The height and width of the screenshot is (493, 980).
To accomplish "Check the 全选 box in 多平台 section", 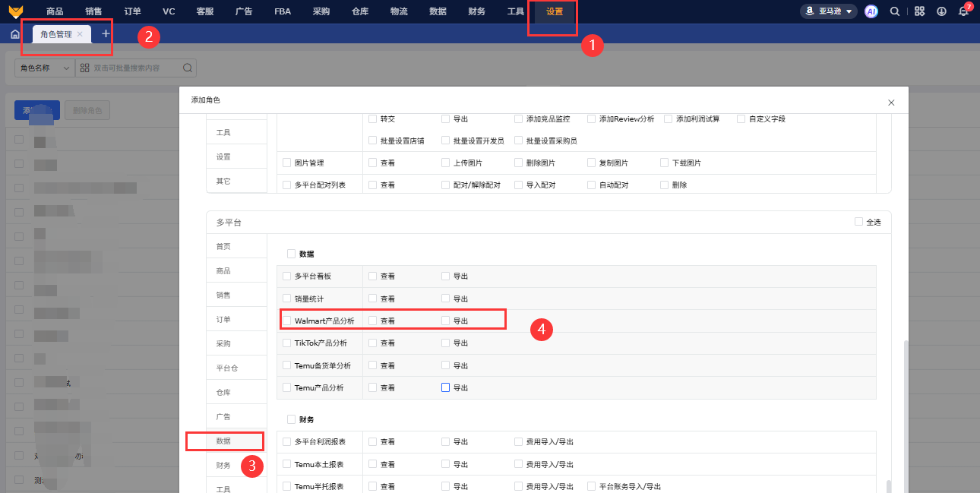I will pos(858,222).
